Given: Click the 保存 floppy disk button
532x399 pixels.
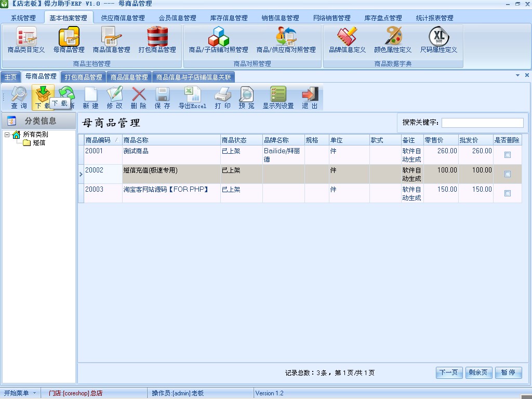Looking at the screenshot, I should pyautogui.click(x=162, y=97).
